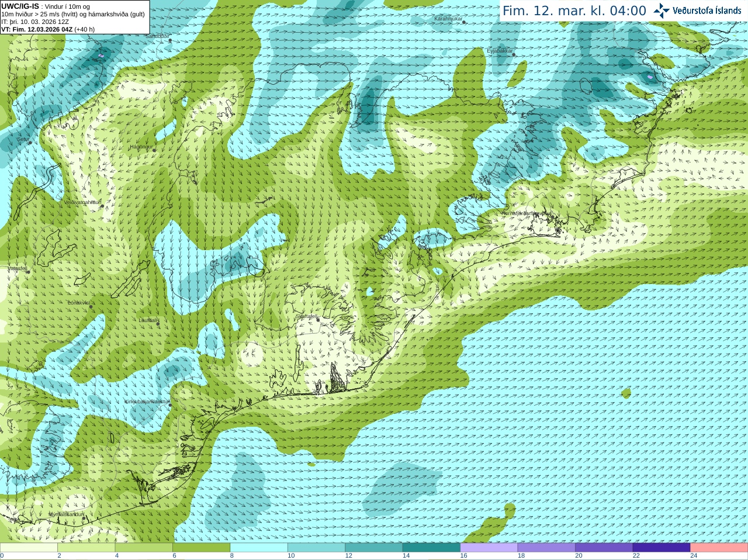This screenshot has height=560, width=748.
Task: Click the Mýrdalssandur station label
Action: (67, 514)
